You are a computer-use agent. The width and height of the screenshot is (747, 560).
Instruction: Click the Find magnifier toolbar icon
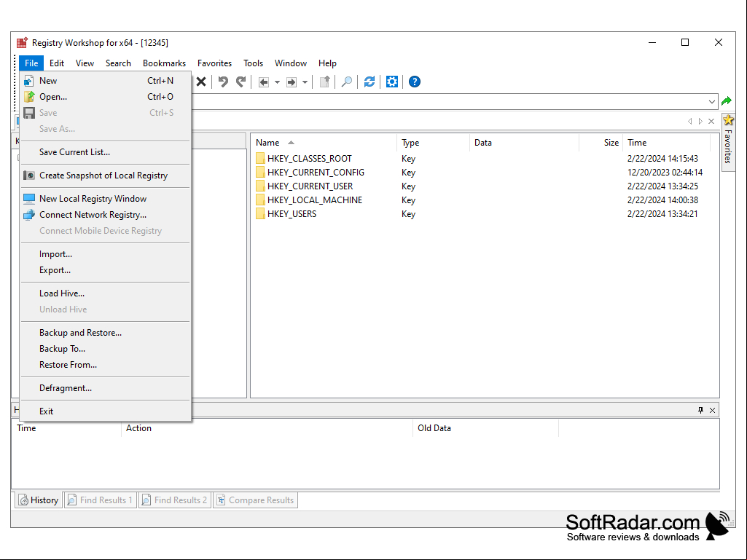coord(347,82)
